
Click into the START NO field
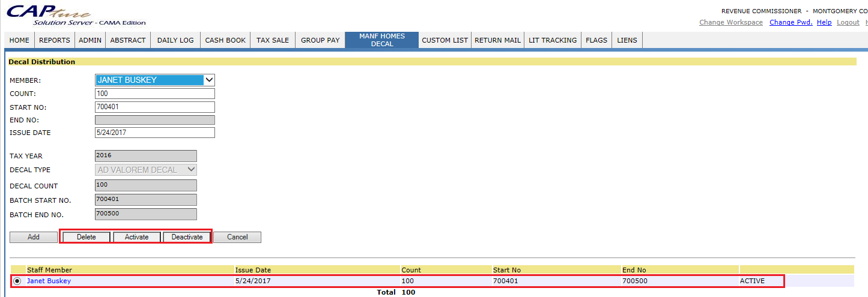[x=154, y=107]
